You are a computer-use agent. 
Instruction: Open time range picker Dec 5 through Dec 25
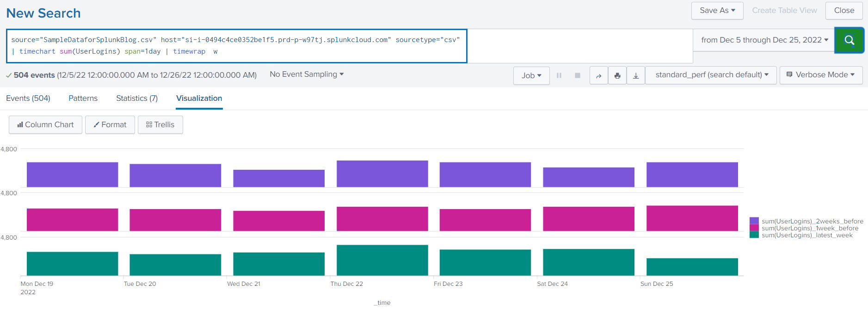click(764, 40)
